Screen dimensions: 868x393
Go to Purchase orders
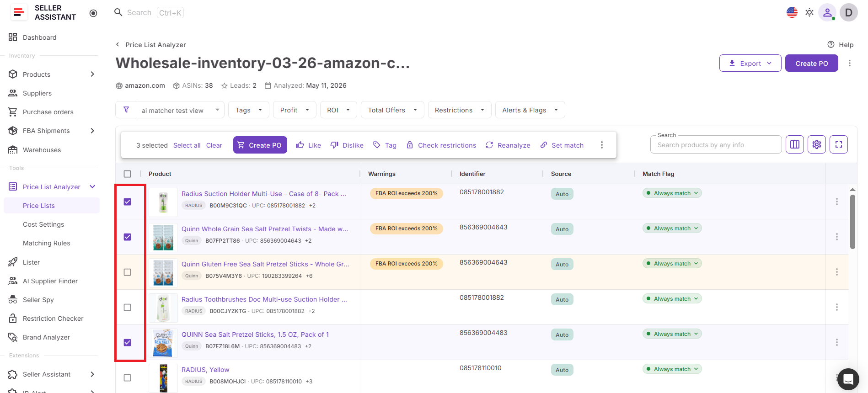click(48, 112)
